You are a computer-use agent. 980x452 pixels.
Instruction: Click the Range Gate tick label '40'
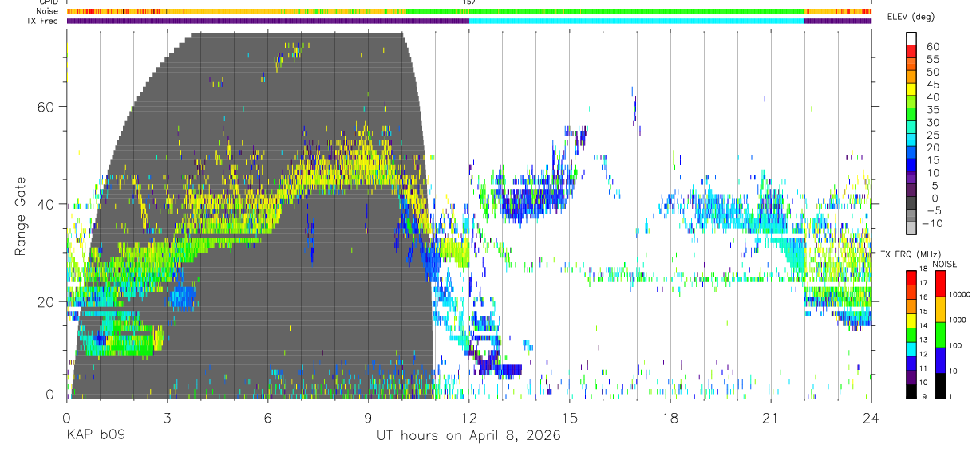tap(47, 204)
